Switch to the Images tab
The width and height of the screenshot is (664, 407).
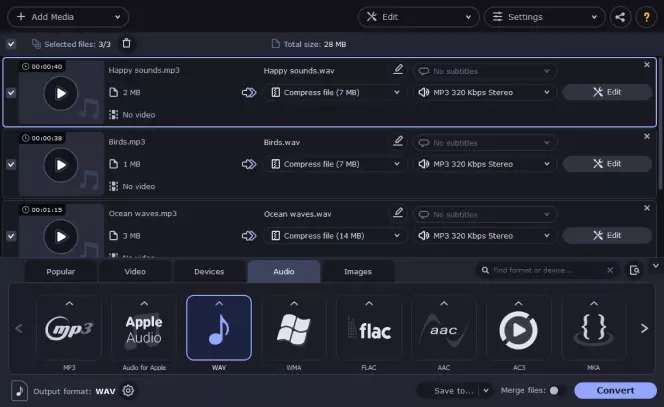(x=358, y=271)
